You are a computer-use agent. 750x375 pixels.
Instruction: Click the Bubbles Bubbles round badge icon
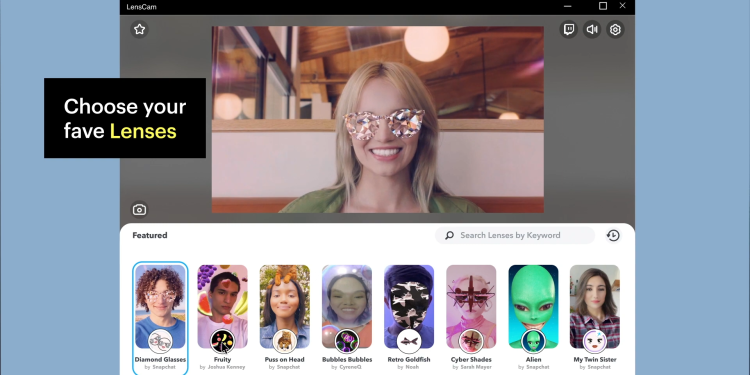(347, 342)
